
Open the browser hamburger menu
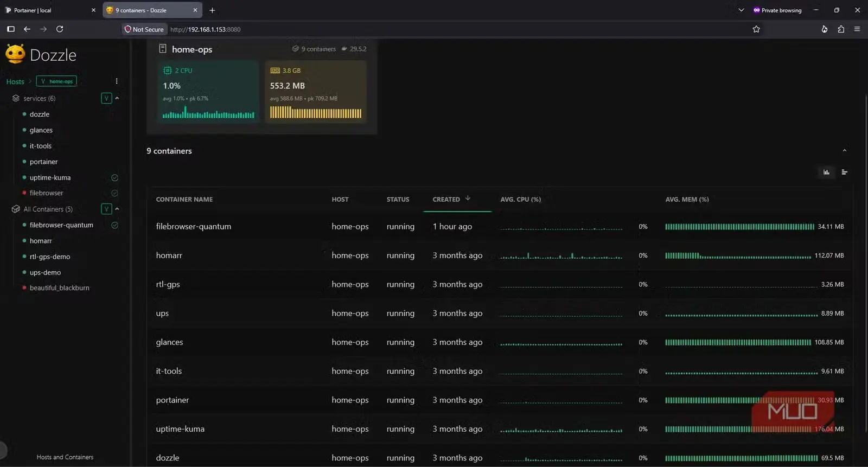(857, 29)
